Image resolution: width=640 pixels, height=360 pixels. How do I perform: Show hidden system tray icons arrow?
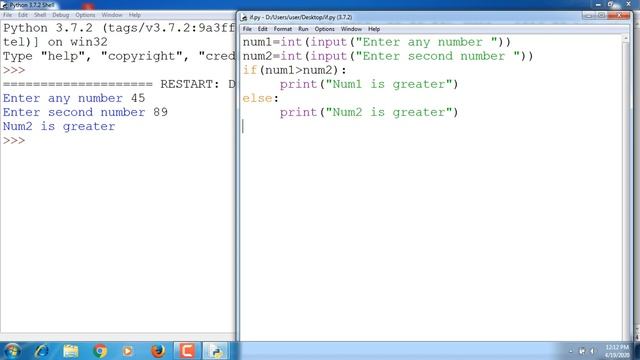coord(571,351)
